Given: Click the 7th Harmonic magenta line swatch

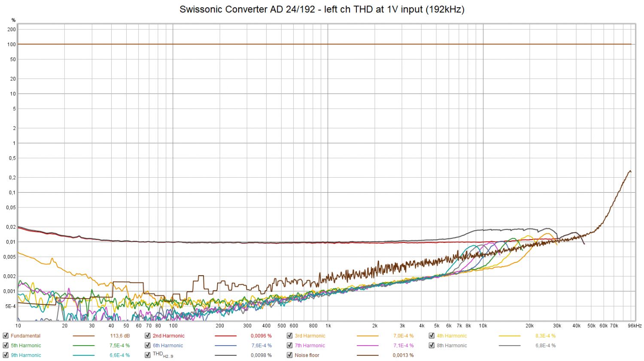Looking at the screenshot, I should (368, 346).
